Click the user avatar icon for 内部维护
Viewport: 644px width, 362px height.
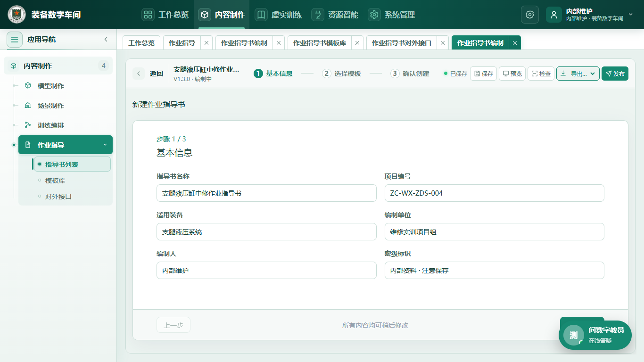[554, 15]
